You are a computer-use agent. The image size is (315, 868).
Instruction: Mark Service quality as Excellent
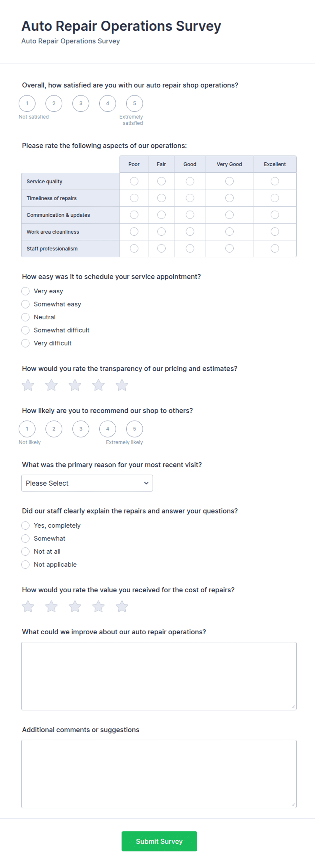275,181
